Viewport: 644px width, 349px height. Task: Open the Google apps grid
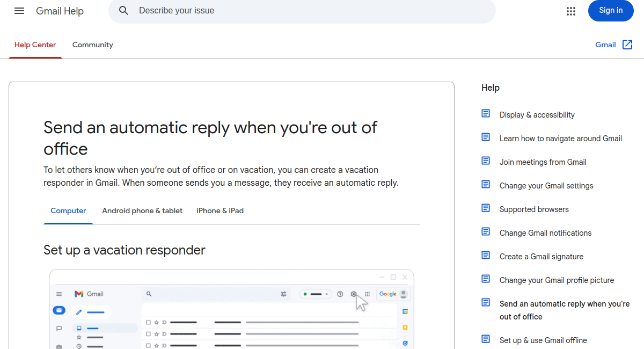tap(571, 11)
